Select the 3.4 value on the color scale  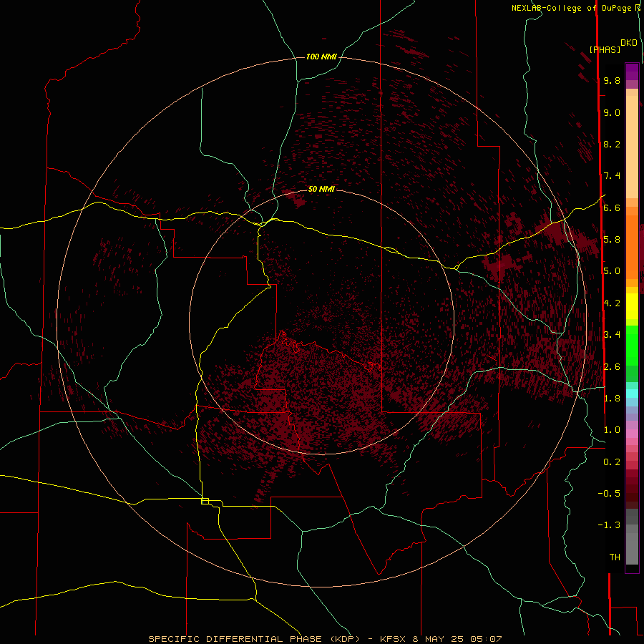coord(612,335)
